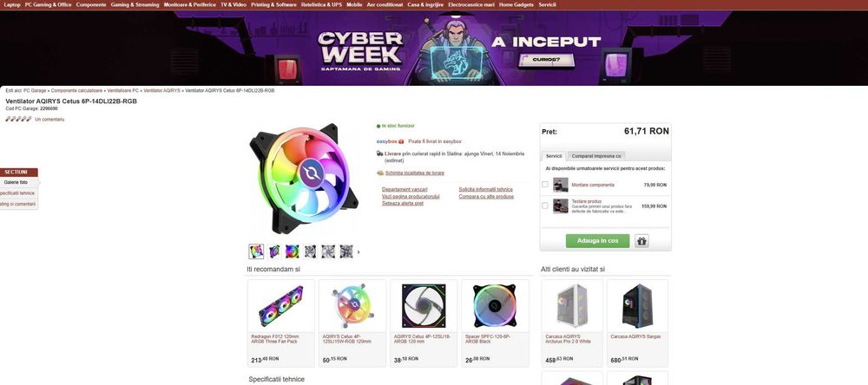Tick the Testare produs checkbox
This screenshot has width=868, height=385.
point(545,206)
